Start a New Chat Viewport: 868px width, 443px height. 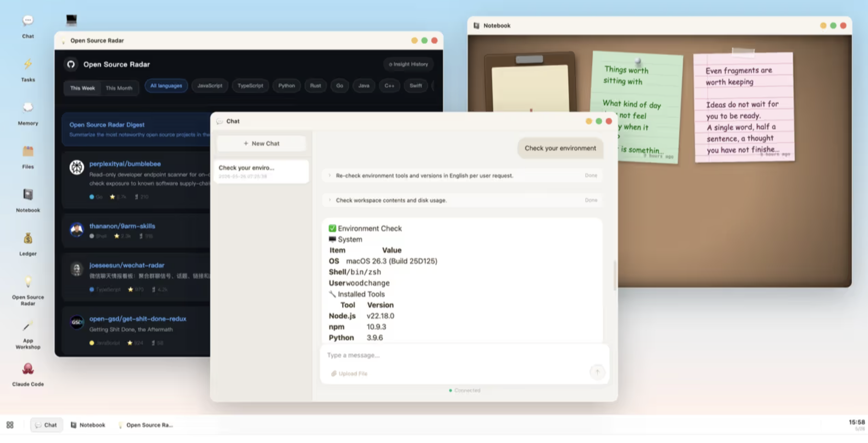pyautogui.click(x=261, y=144)
